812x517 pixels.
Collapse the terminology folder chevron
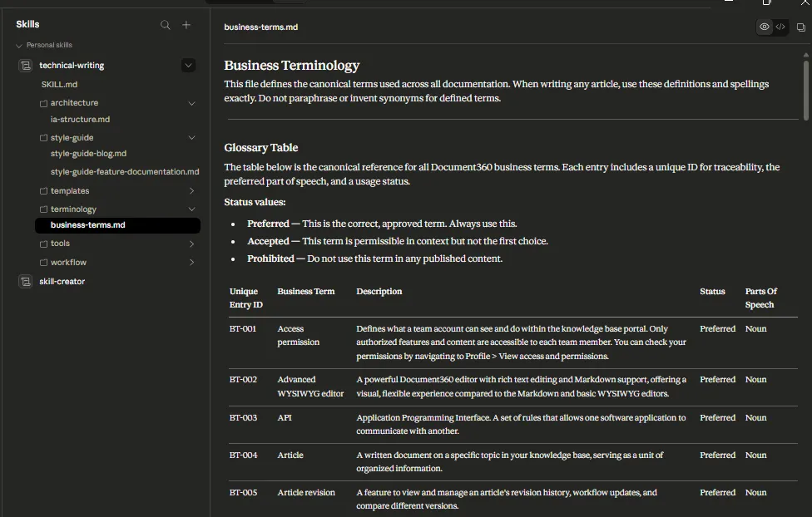191,209
